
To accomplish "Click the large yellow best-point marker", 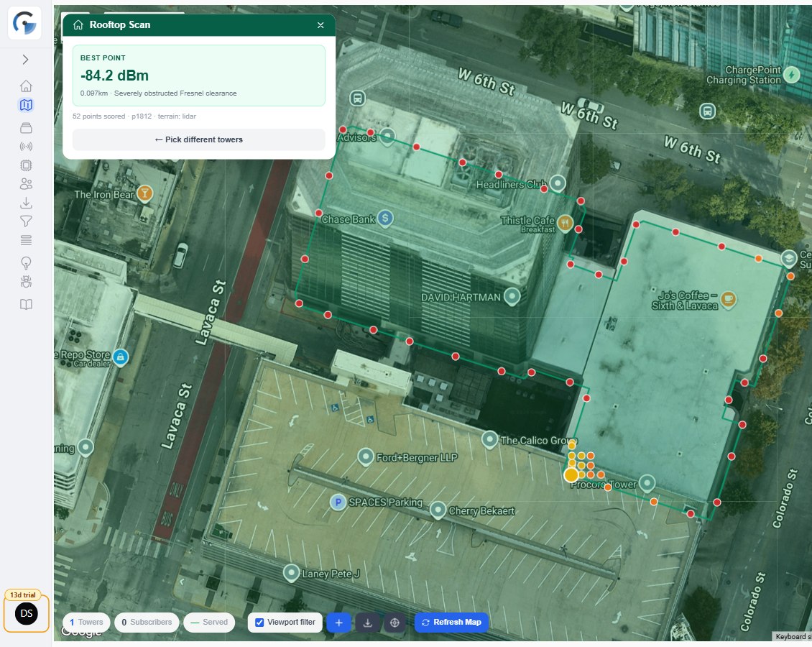I will tap(571, 475).
